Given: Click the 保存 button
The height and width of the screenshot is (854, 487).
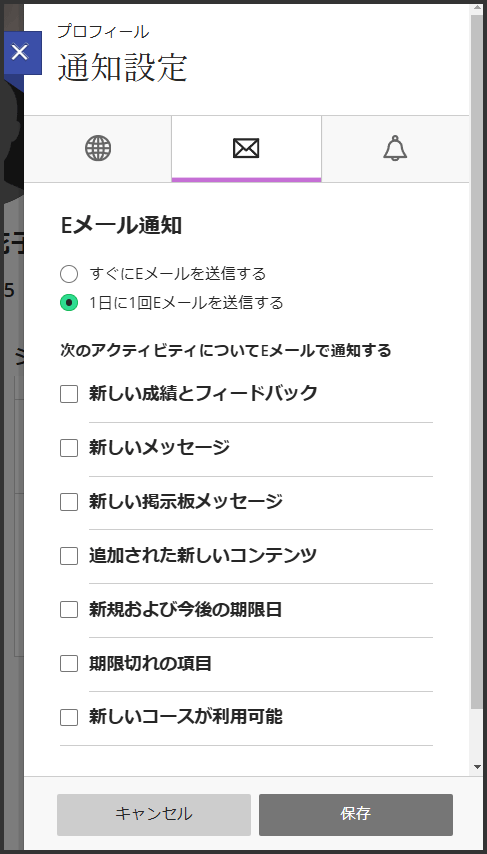Looking at the screenshot, I should pyautogui.click(x=356, y=814).
